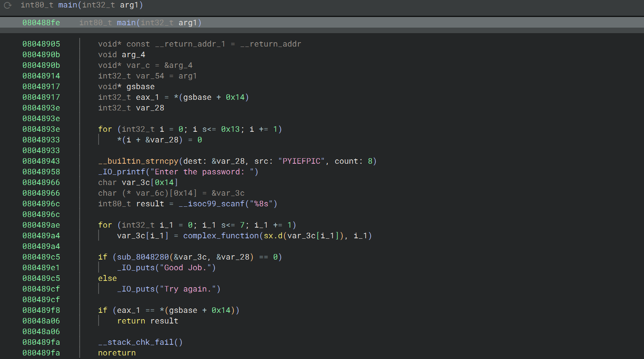The image size is (644, 359).
Task: Click the refresh icon beside the function title
Action: (x=7, y=5)
